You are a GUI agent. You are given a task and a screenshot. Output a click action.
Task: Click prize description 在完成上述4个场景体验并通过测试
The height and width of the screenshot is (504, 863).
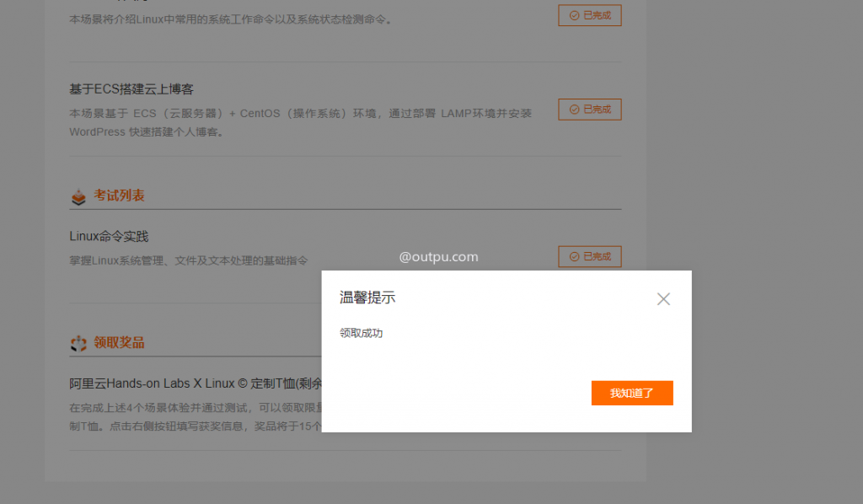196,416
